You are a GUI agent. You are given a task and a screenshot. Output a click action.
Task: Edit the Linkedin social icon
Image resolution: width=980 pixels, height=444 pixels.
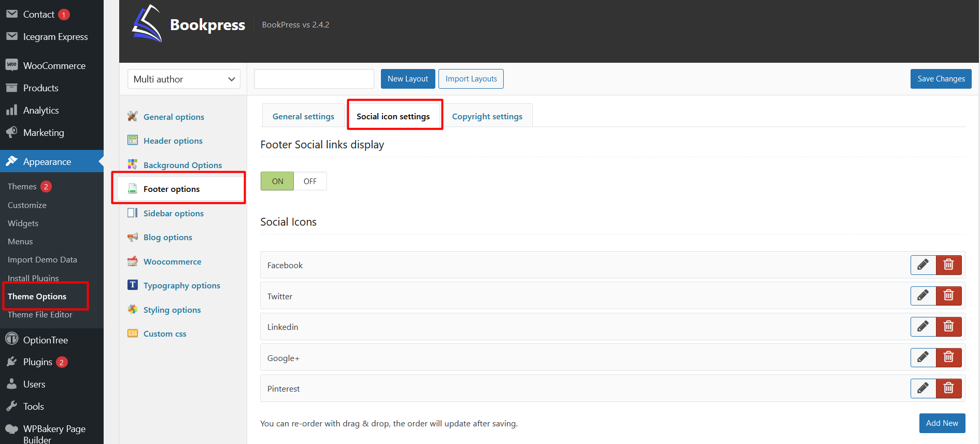923,327
